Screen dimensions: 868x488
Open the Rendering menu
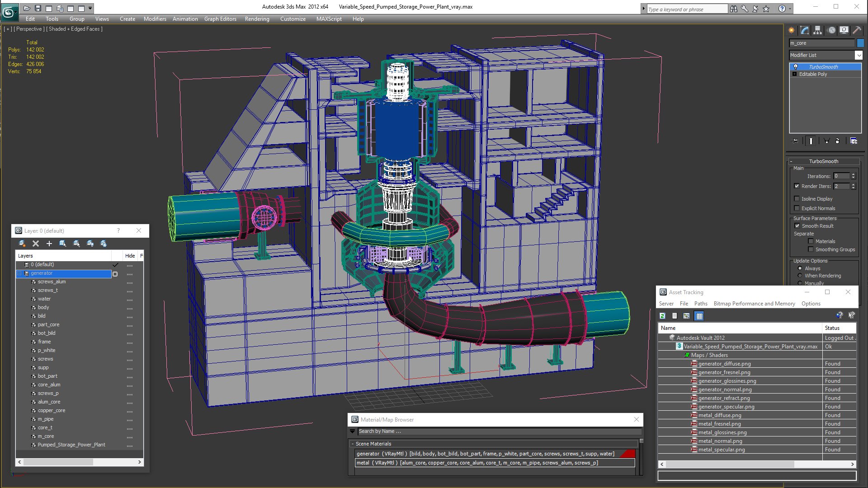(257, 19)
